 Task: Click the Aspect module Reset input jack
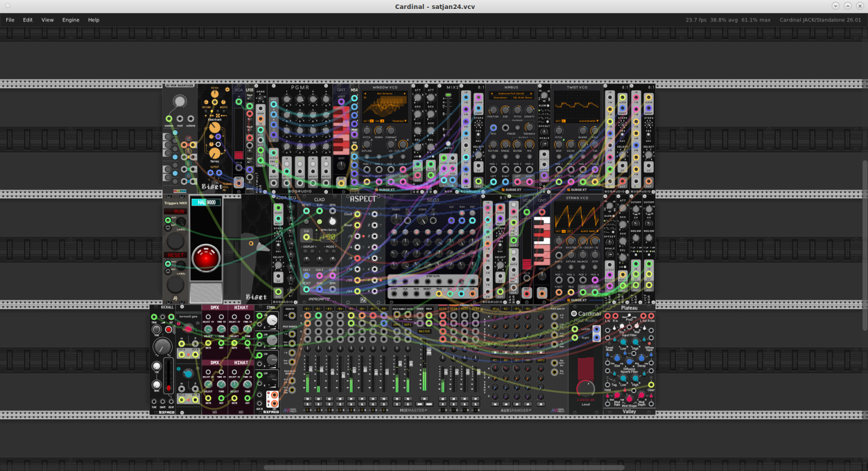click(x=357, y=225)
